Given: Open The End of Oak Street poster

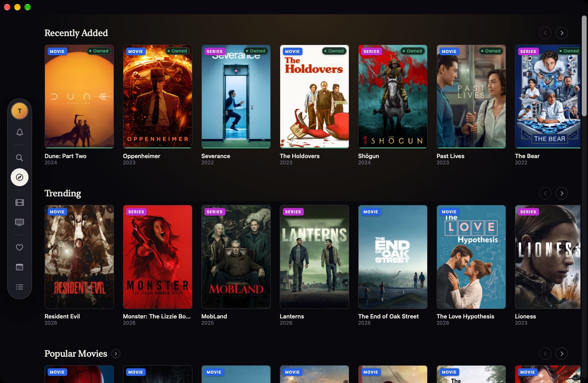Looking at the screenshot, I should 393,257.
